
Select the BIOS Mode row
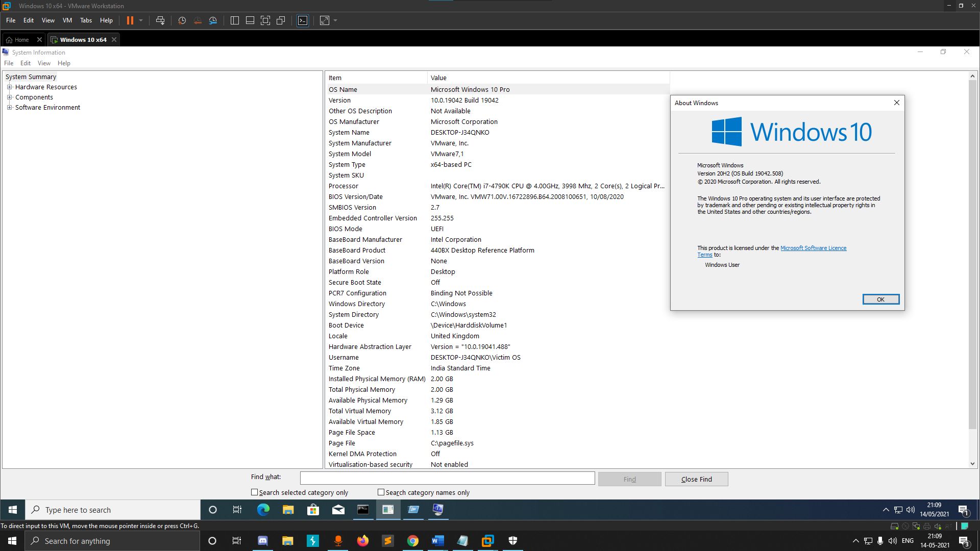click(x=497, y=229)
